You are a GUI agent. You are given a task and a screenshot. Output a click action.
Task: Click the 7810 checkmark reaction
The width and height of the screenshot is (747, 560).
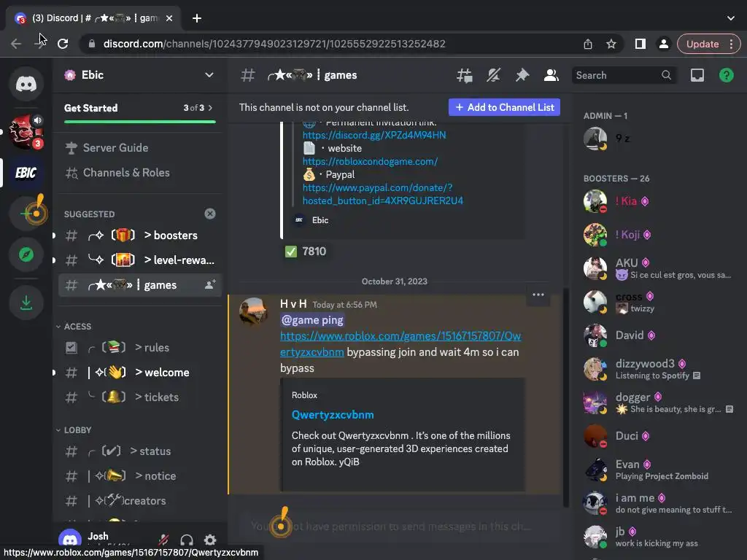(x=306, y=252)
